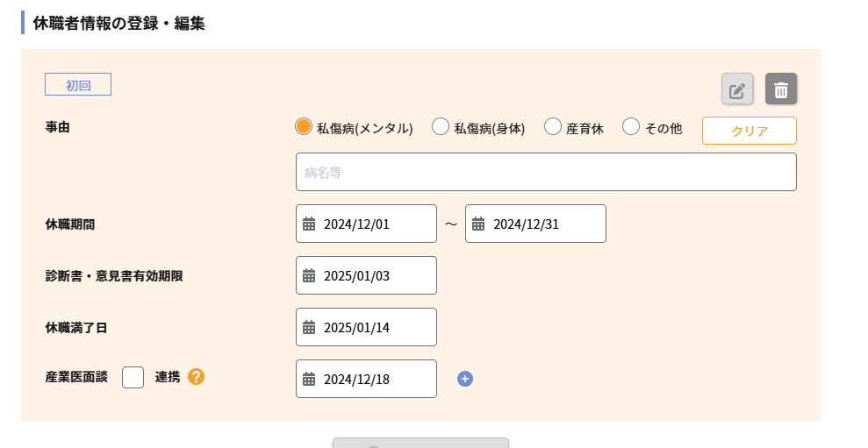Click the blue plus add-interview icon
The image size is (868, 448).
pyautogui.click(x=465, y=379)
